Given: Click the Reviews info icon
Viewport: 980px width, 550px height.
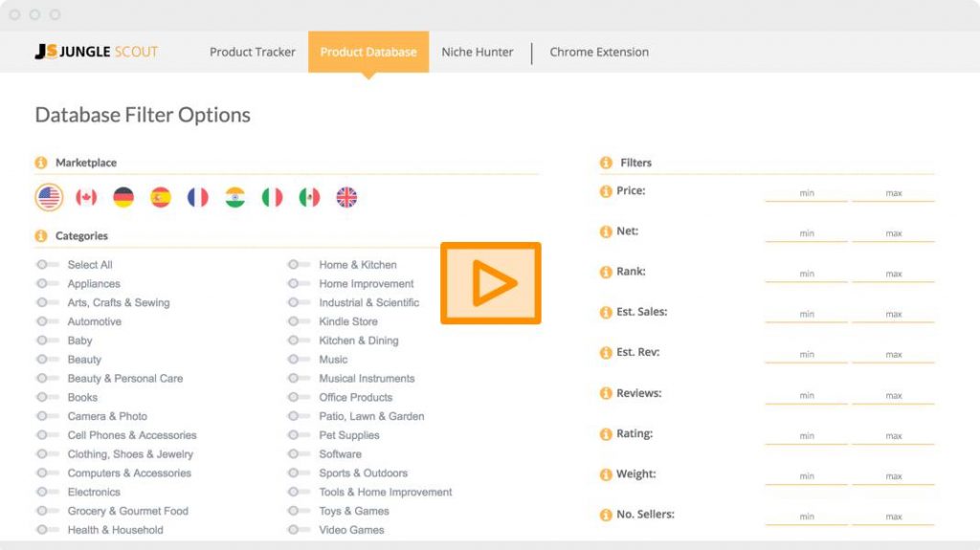Looking at the screenshot, I should click(x=606, y=393).
